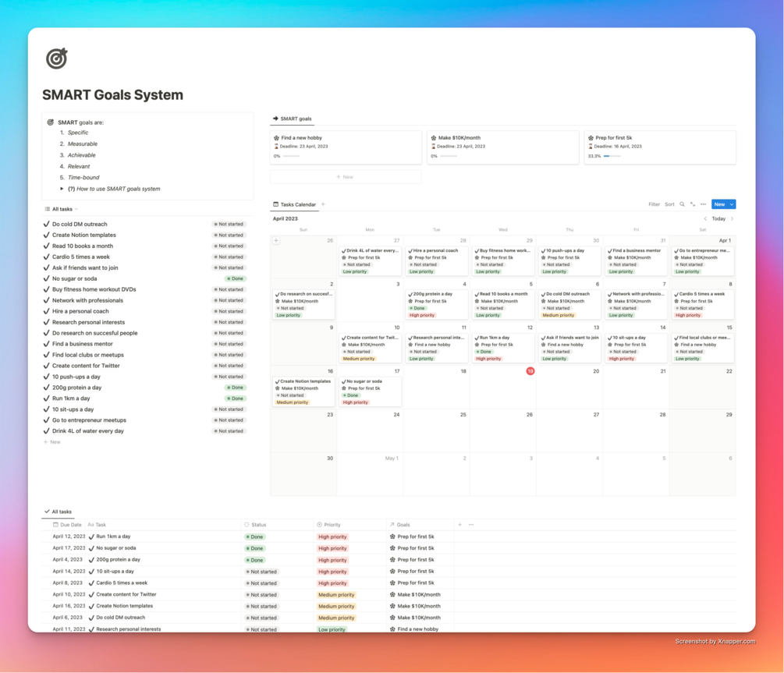Open the No sugar or soda calendar card on April 17
The width and height of the screenshot is (784, 673).
coord(370,391)
